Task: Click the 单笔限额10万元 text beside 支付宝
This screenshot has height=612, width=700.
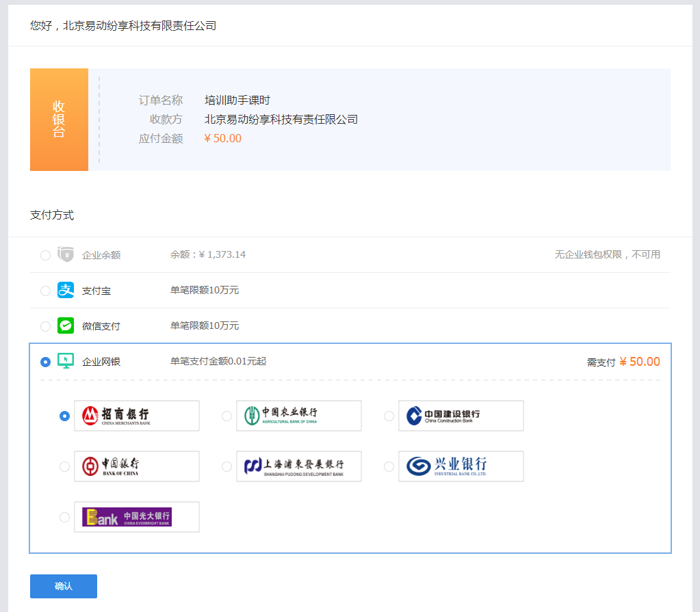Action: click(x=205, y=290)
